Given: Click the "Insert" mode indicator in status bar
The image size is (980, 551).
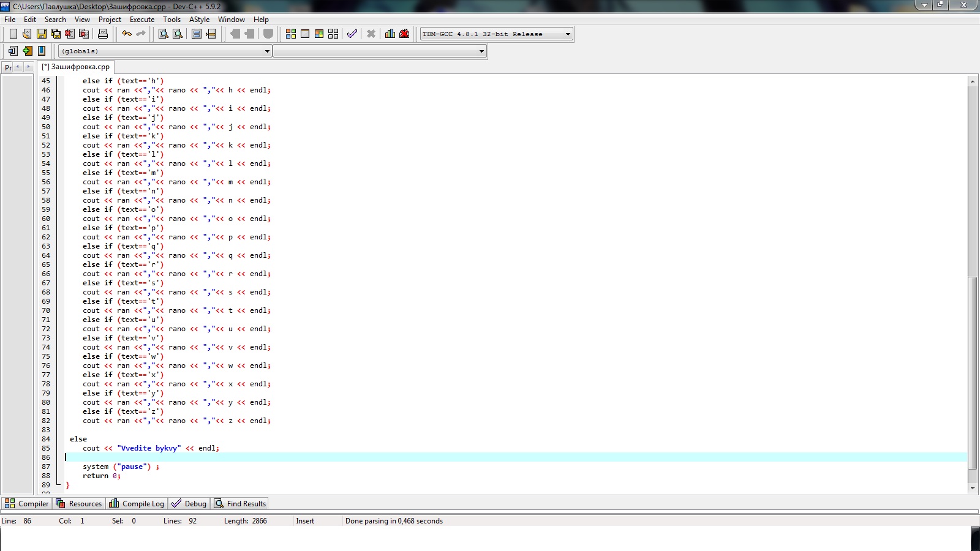Looking at the screenshot, I should [305, 521].
